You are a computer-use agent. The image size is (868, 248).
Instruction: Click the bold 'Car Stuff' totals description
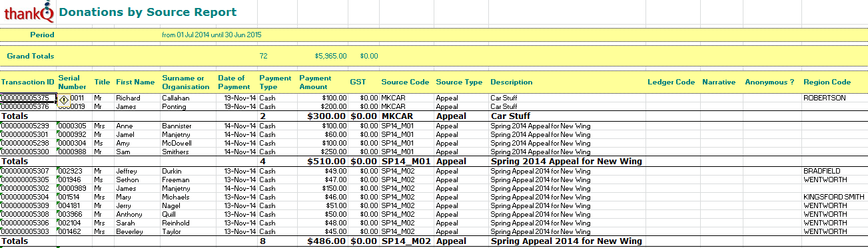[x=510, y=116]
